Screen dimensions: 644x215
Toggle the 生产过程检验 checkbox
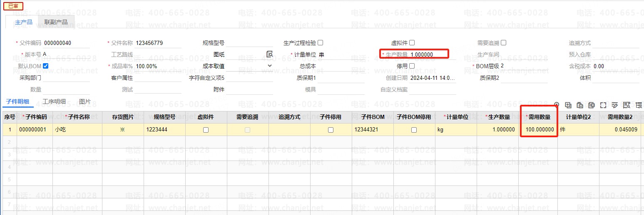click(x=321, y=43)
